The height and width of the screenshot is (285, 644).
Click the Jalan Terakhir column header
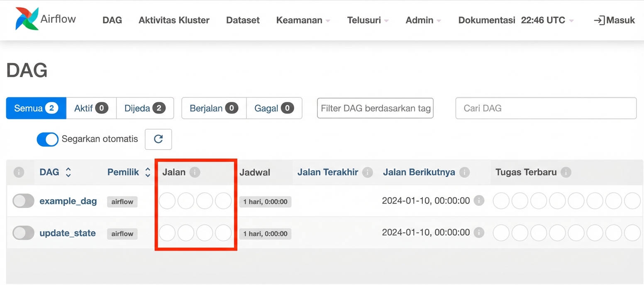coord(328,172)
